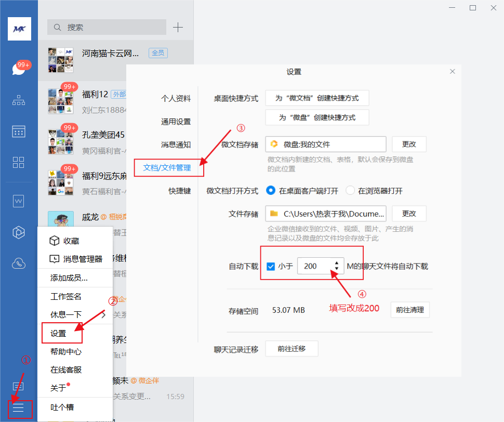Screen dimensions: 504x422
Task: Expand the 休息一下 submenu arrow
Action: pos(103,314)
